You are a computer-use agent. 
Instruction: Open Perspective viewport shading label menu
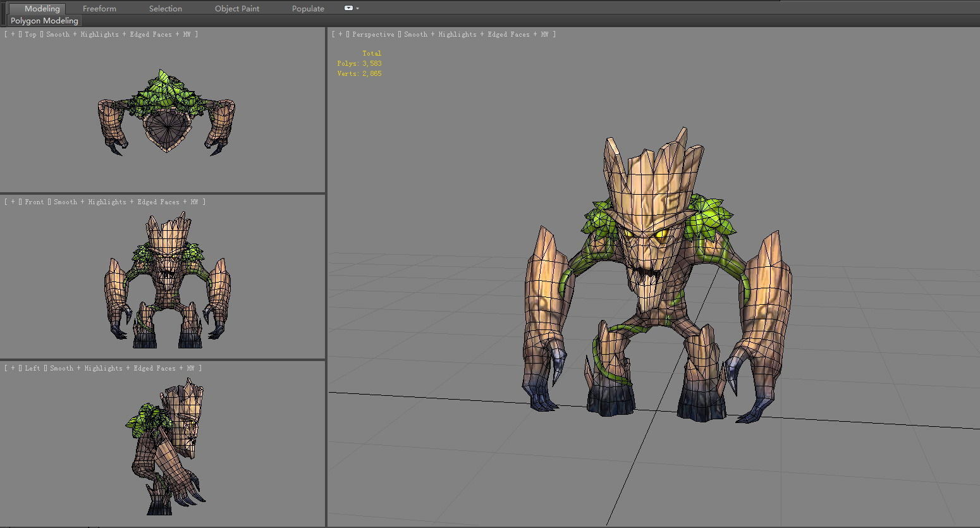click(x=476, y=34)
